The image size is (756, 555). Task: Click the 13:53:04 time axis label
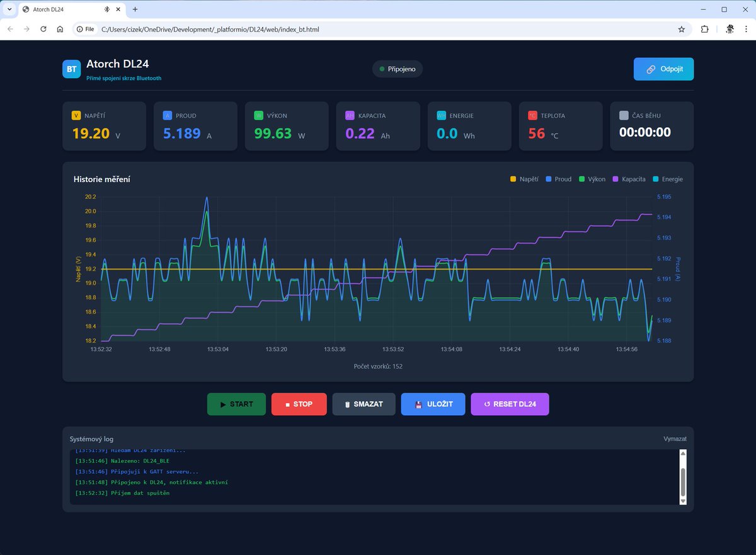tap(217, 348)
